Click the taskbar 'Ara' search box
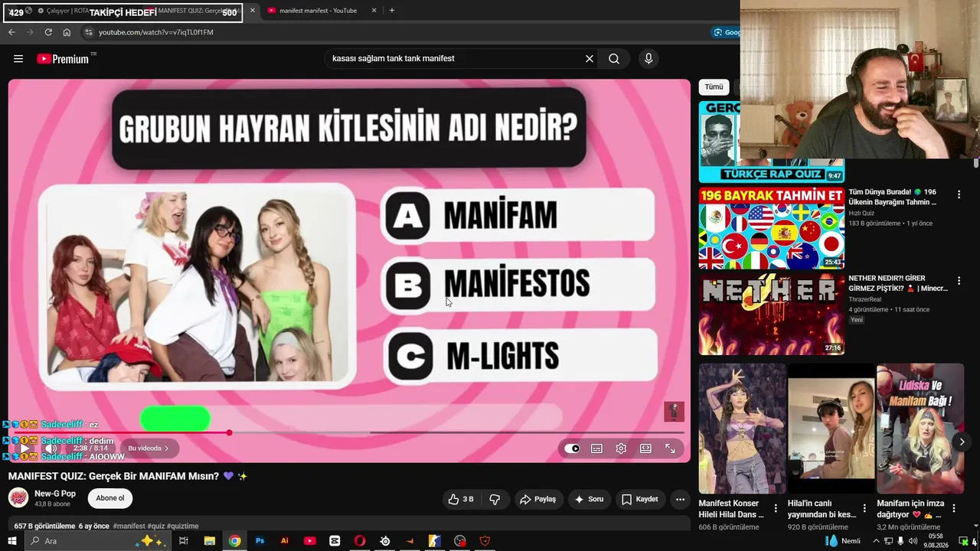Screen dimensions: 980x551 (x=96, y=541)
